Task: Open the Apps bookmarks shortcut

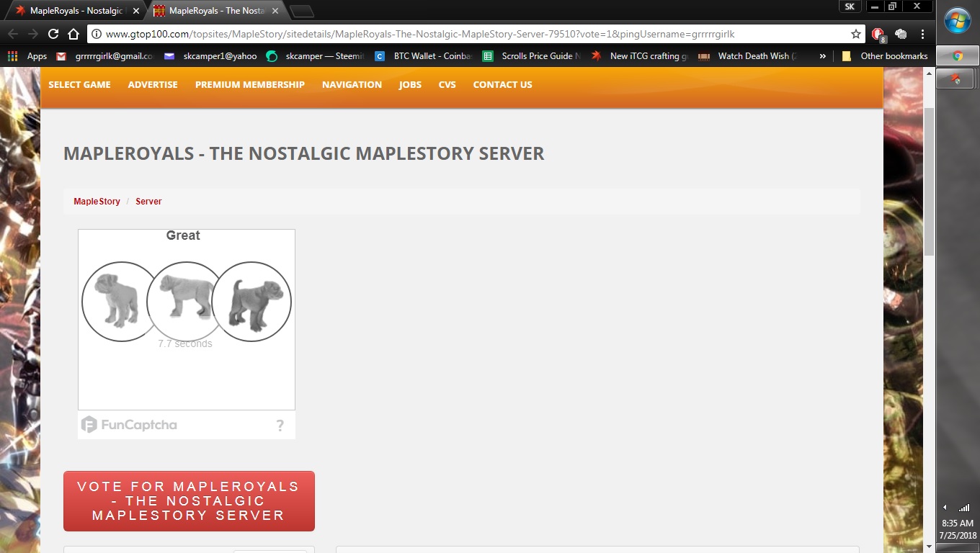Action: pyautogui.click(x=27, y=56)
